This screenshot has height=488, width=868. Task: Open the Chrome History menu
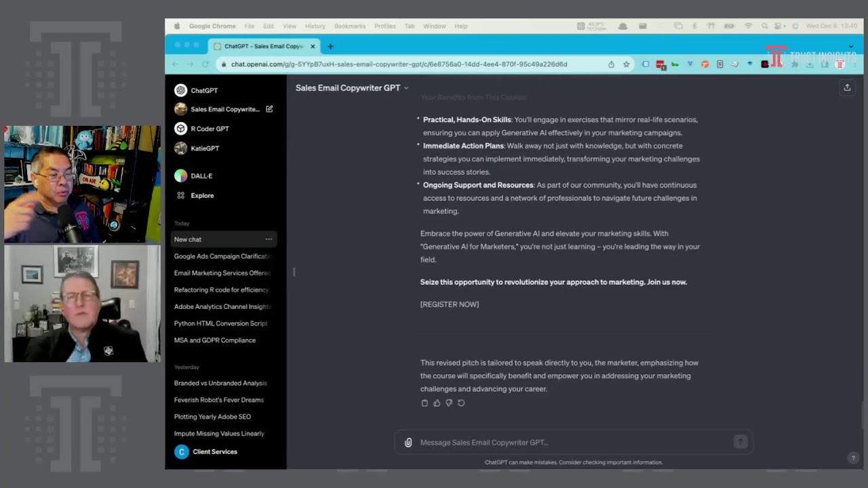pyautogui.click(x=315, y=26)
